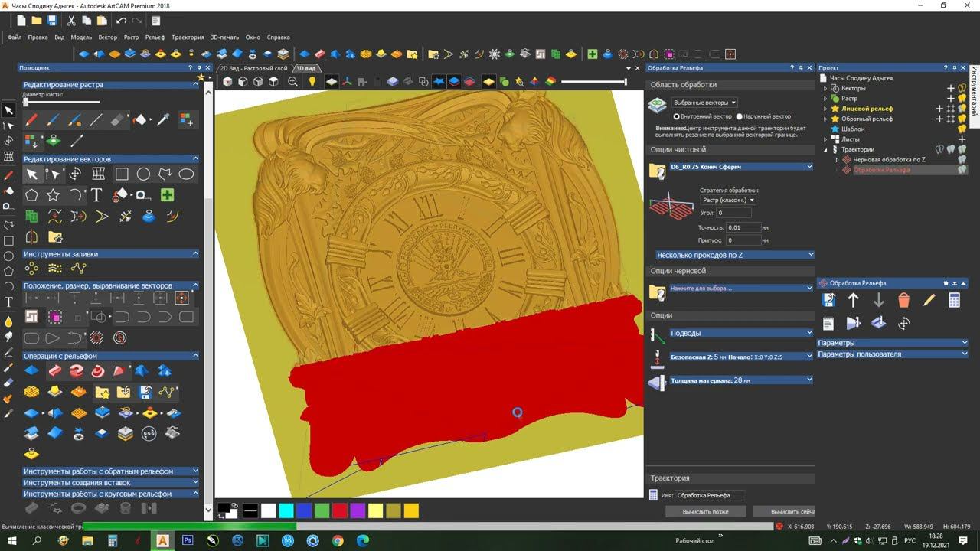Open the 'Траектория' menu
The height and width of the screenshot is (551, 980).
(x=188, y=37)
